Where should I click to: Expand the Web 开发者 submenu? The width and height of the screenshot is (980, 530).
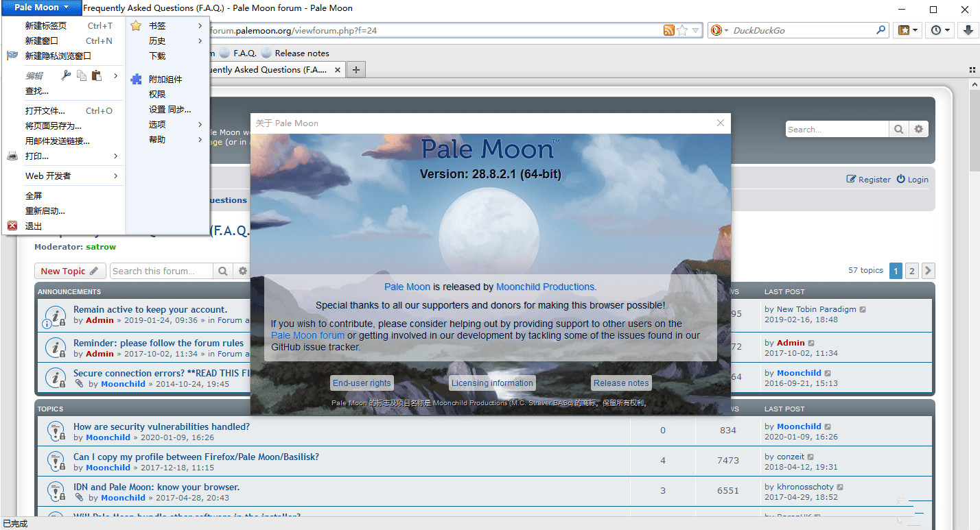click(x=62, y=176)
